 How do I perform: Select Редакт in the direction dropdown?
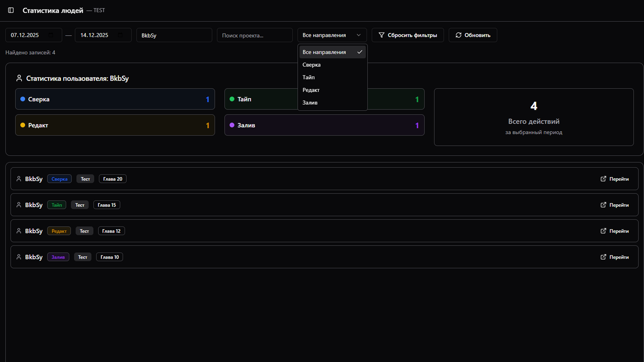[311, 90]
